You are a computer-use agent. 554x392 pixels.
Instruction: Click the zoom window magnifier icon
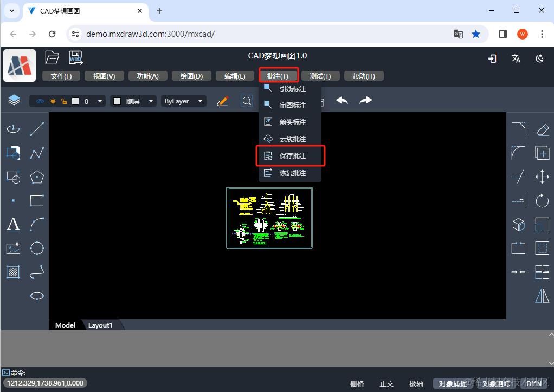click(247, 101)
